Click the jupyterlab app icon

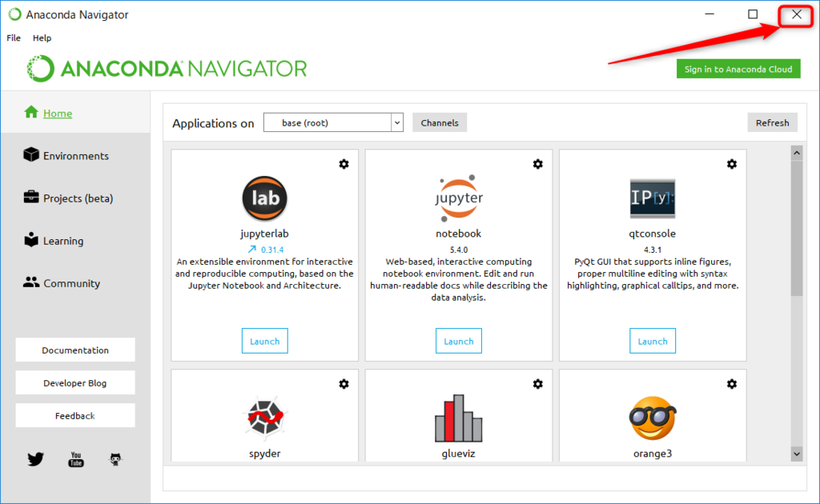(264, 198)
